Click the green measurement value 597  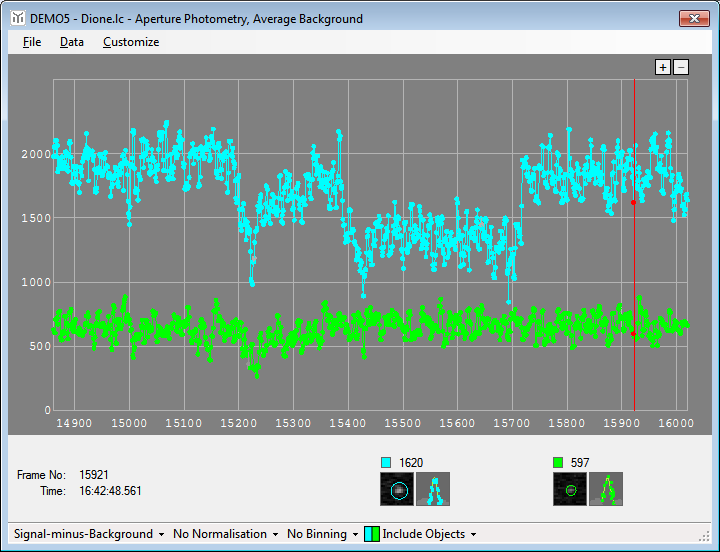580,462
